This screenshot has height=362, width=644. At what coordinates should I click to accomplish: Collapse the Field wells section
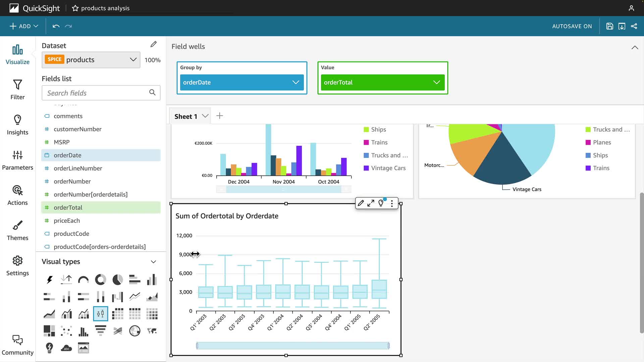tap(635, 47)
